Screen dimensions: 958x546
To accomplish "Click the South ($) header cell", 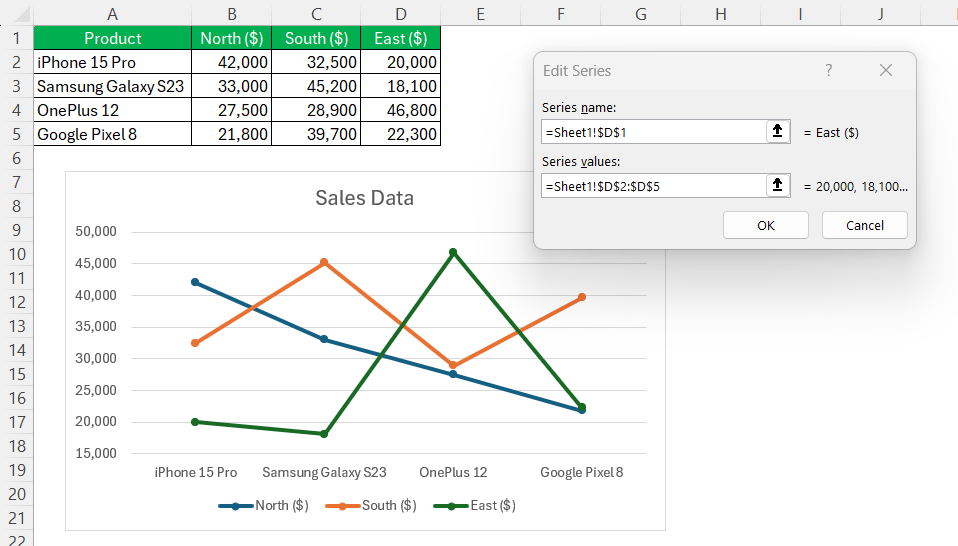I will click(316, 38).
